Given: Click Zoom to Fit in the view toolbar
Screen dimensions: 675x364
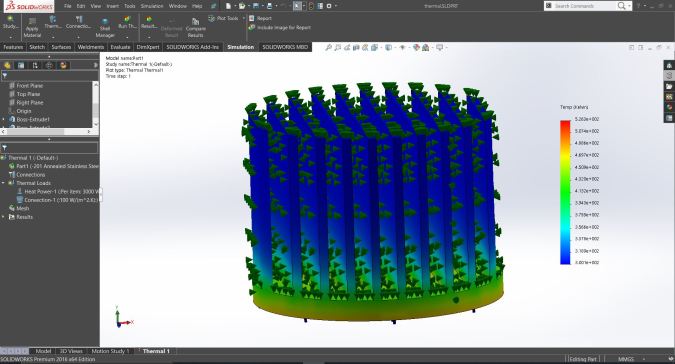Looking at the screenshot, I should (328, 48).
